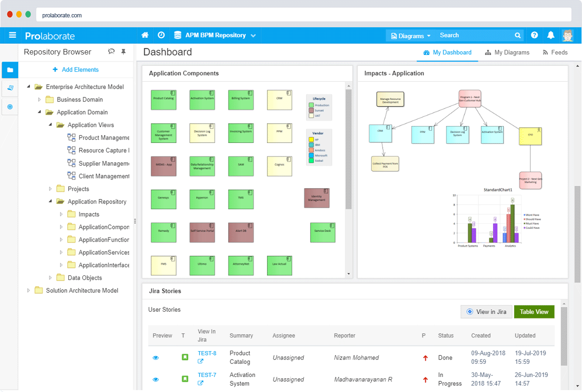Go to the Home icon in top bar
This screenshot has width=582, height=392.
(145, 35)
